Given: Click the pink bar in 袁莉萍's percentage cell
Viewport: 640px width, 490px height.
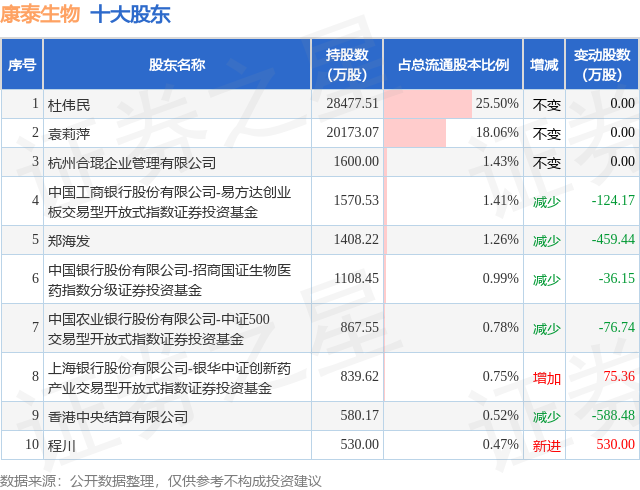Looking at the screenshot, I should pos(415,133).
